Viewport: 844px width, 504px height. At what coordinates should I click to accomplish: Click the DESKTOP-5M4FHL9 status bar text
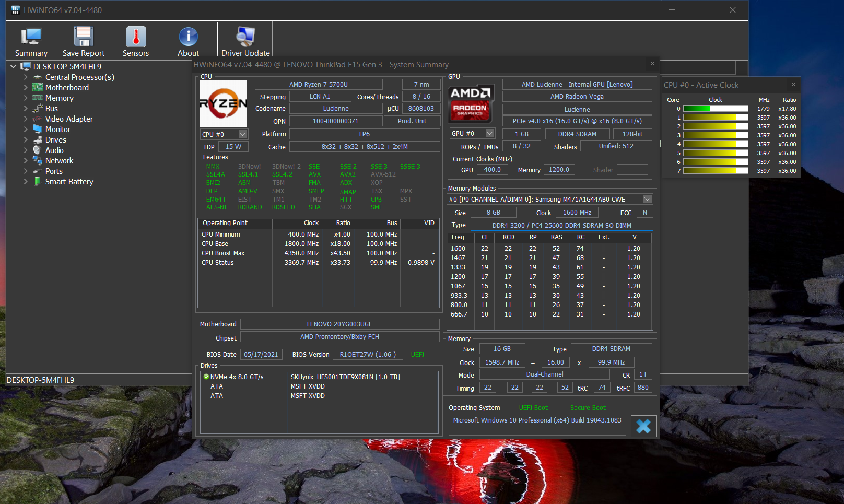tap(40, 380)
